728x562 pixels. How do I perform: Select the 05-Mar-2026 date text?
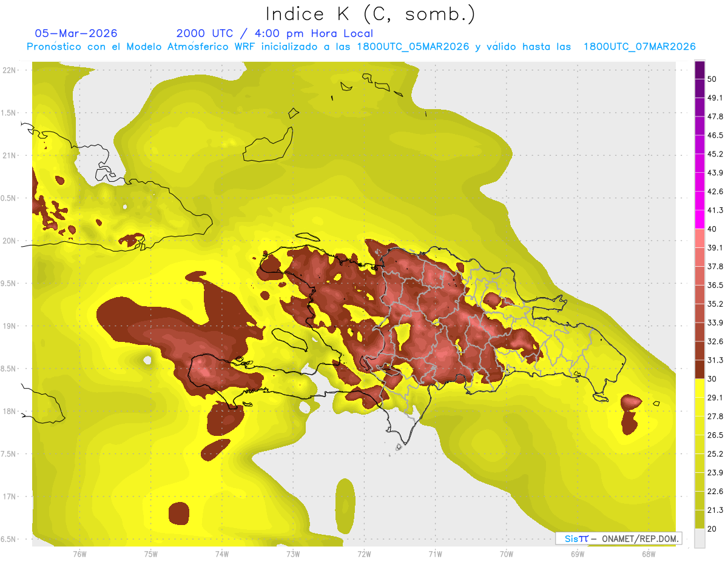[x=76, y=33]
